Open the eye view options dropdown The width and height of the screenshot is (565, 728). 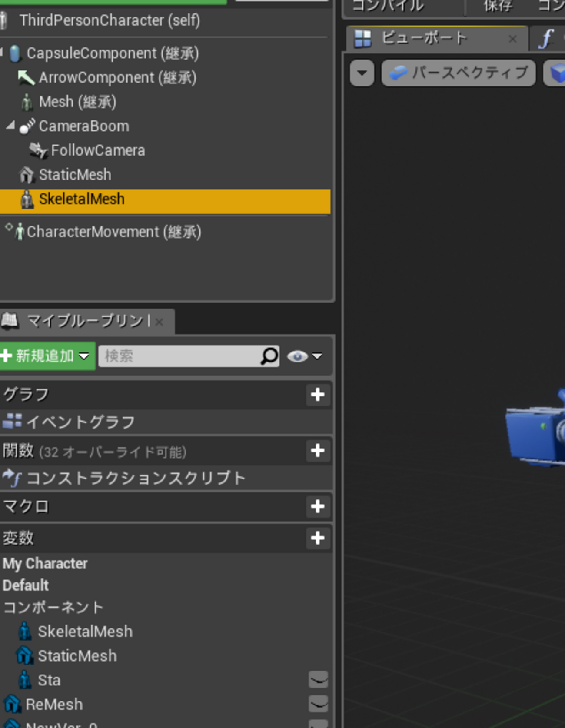point(306,356)
